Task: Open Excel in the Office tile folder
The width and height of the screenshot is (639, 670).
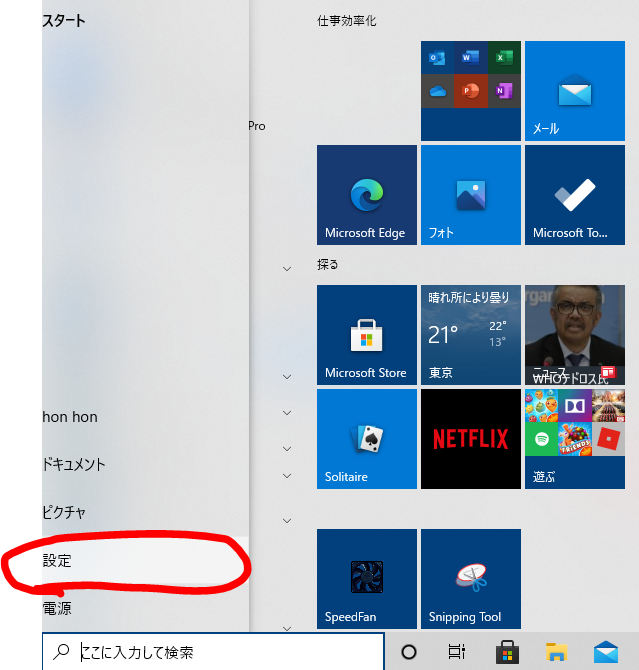Action: tap(504, 57)
